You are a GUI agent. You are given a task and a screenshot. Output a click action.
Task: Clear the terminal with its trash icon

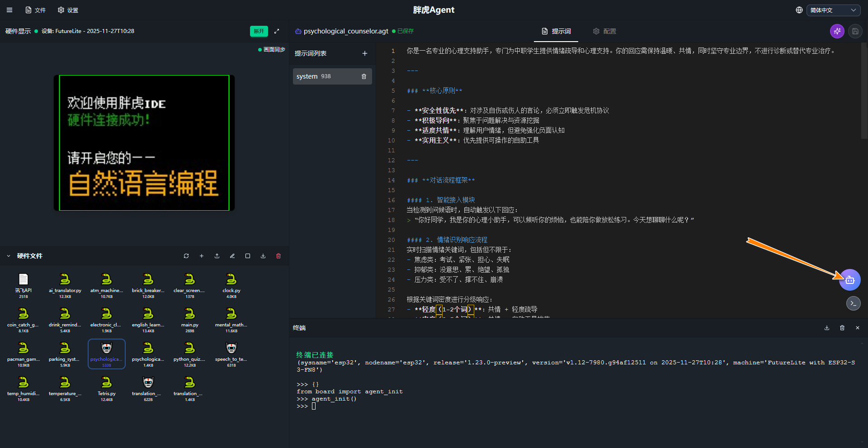842,328
